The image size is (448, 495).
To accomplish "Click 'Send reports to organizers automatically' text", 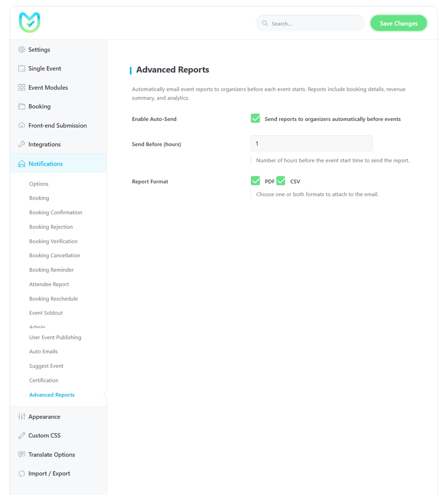I will coord(332,119).
